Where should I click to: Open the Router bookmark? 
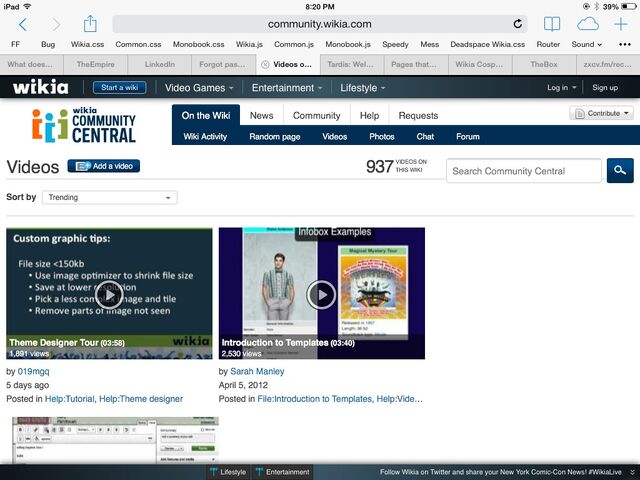click(x=548, y=44)
